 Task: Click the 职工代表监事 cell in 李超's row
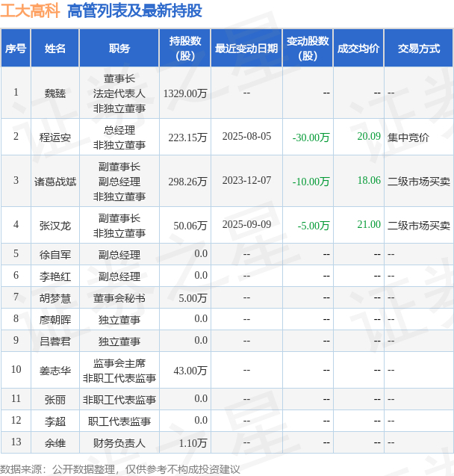pyautogui.click(x=119, y=421)
